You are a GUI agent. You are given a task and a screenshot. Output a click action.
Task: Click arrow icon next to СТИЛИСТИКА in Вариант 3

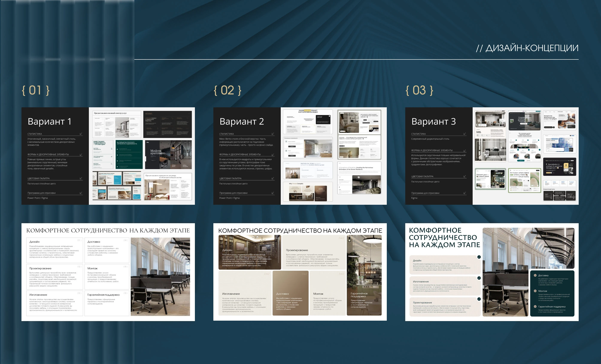(465, 134)
